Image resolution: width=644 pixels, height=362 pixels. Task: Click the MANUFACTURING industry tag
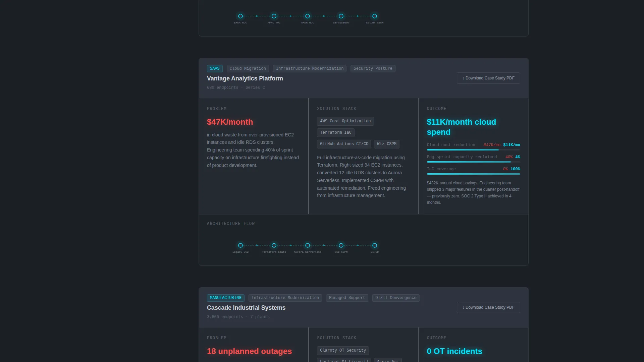(226, 298)
